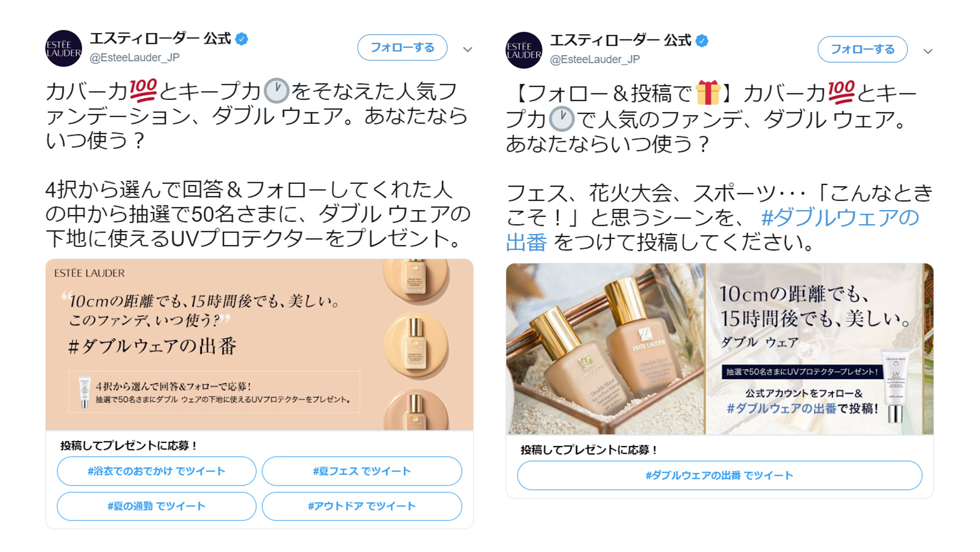Follow the account from the right tweet
980x552 pixels.
tap(862, 50)
